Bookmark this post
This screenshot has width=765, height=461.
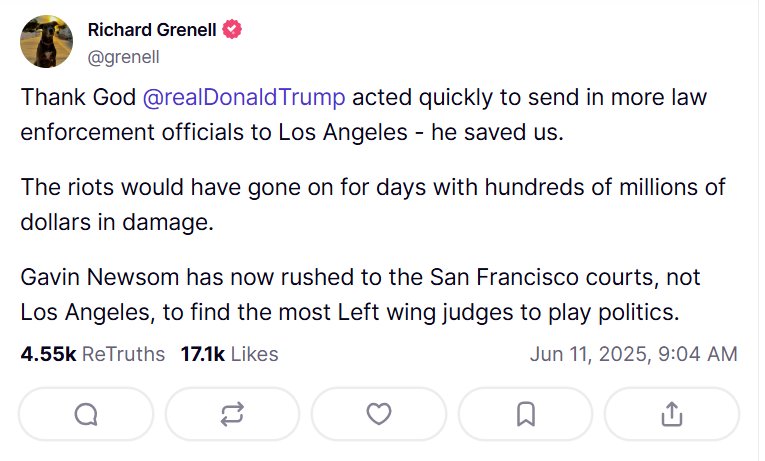(x=525, y=413)
